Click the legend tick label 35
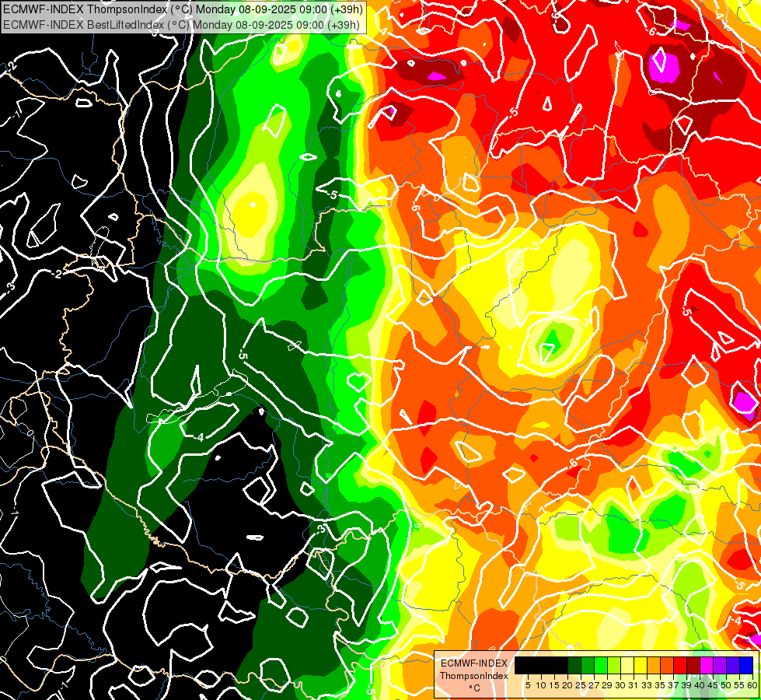Screen dimensions: 761x700 (x=660, y=685)
